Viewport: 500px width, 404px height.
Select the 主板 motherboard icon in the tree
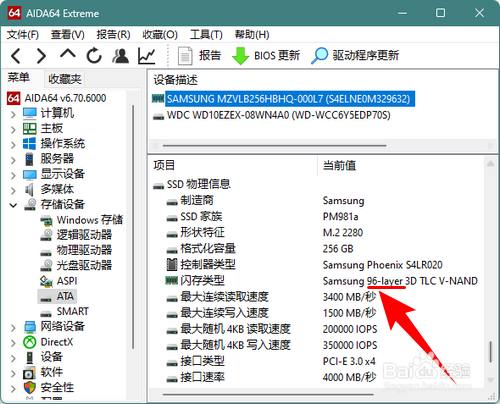pyautogui.click(x=30, y=129)
